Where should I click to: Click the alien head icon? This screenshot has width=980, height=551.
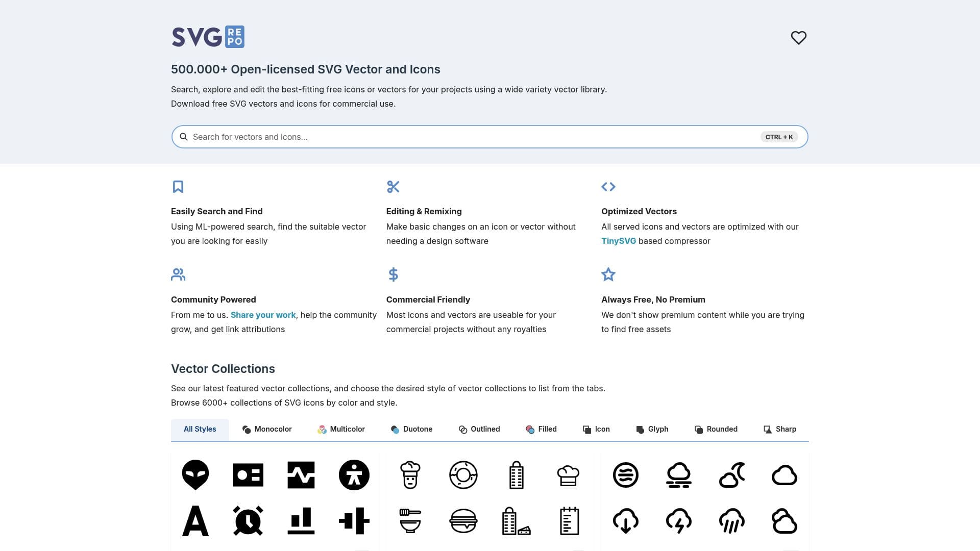coord(195,474)
